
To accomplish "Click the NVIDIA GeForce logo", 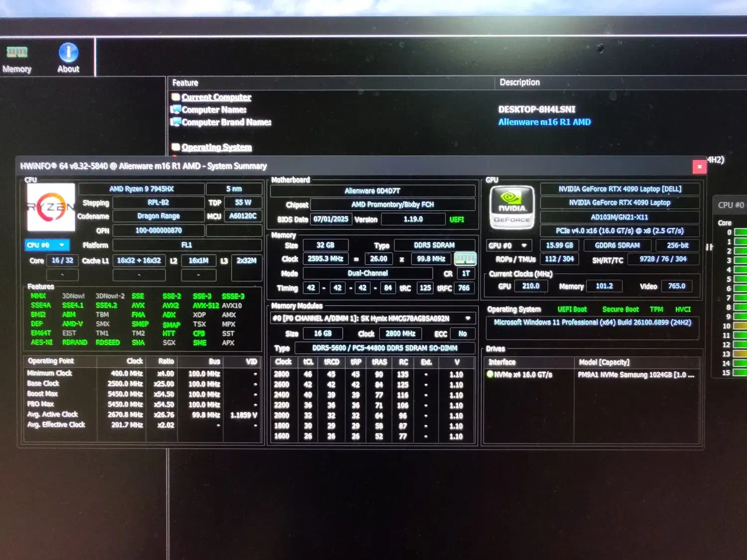I will pos(512,208).
